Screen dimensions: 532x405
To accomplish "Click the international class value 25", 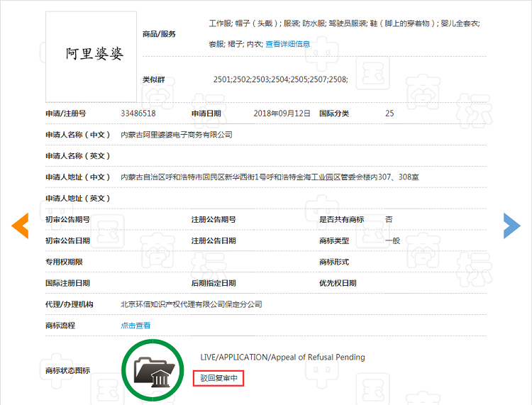I will coord(389,113).
